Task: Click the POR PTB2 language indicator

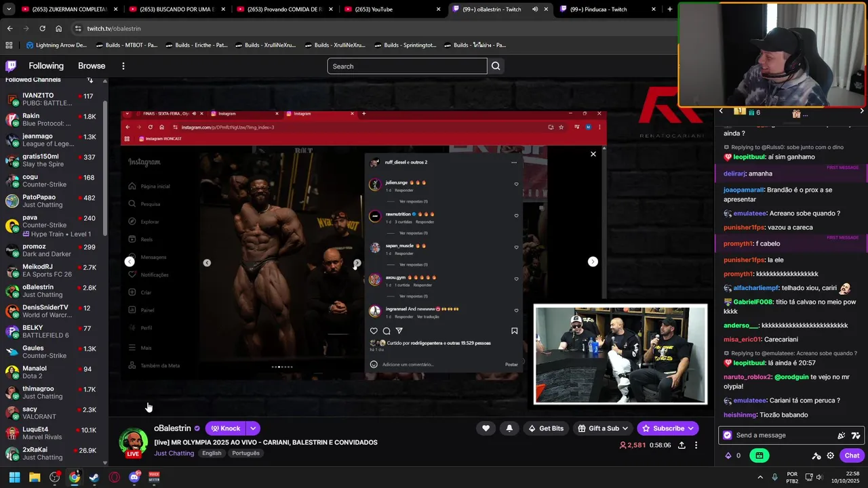Action: tap(792, 477)
